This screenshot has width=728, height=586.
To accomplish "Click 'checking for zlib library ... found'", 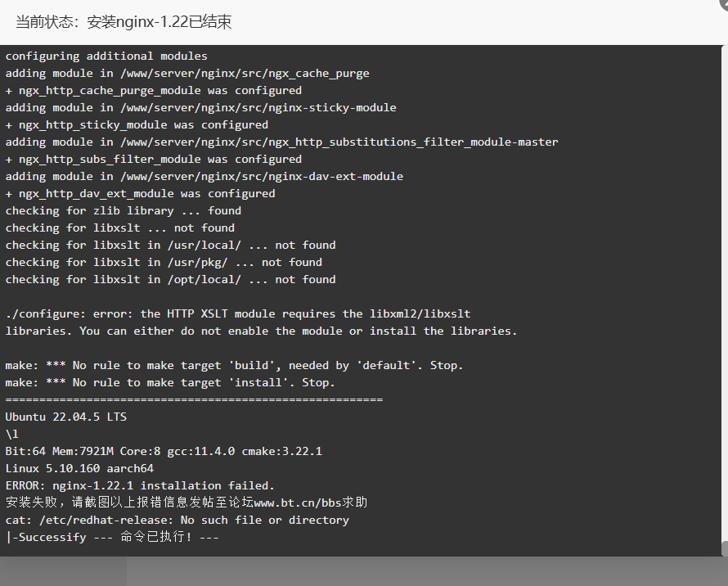I will coord(124,211).
